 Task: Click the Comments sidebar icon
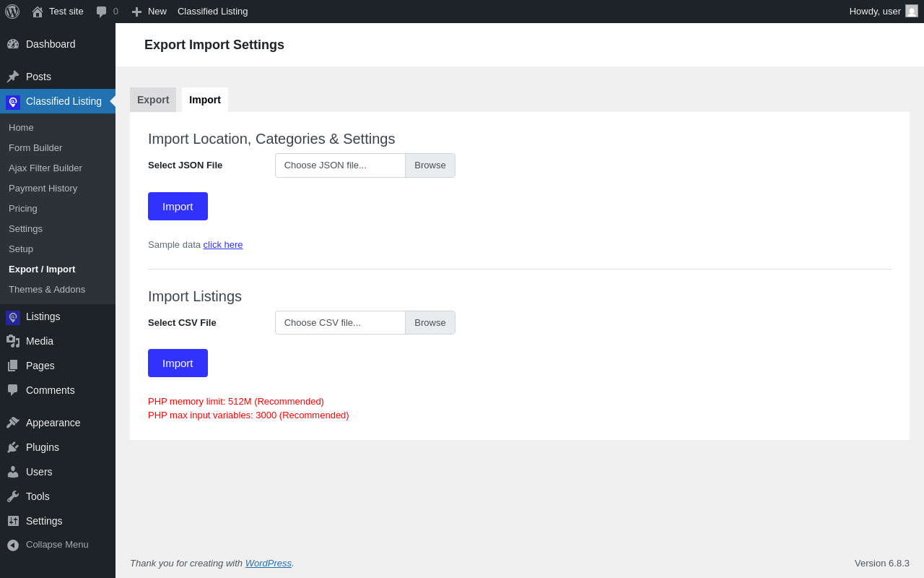[13, 390]
